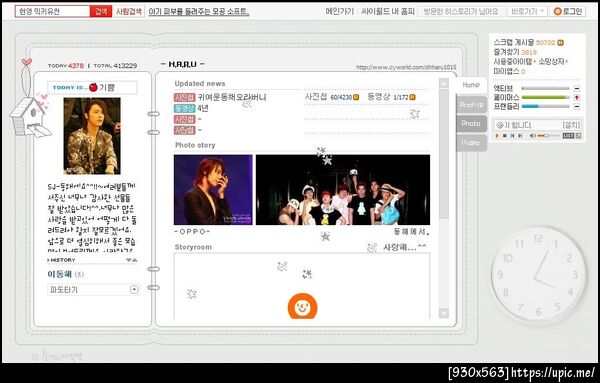The width and height of the screenshot is (600, 383).
Task: Click the 동해에서 photo caption
Action: (412, 231)
